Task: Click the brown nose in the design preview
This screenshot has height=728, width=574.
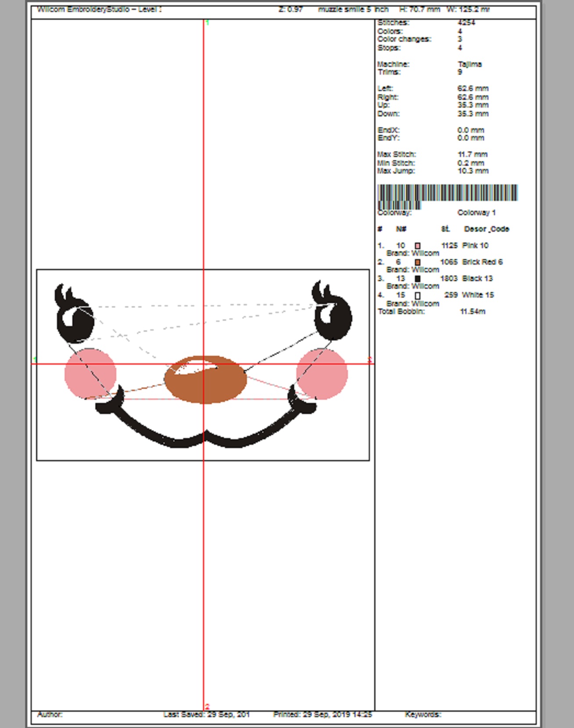Action: 206,380
